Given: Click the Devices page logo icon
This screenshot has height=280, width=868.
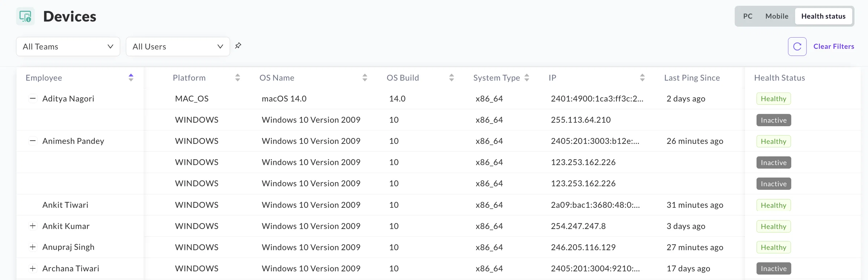Looking at the screenshot, I should coord(25,16).
